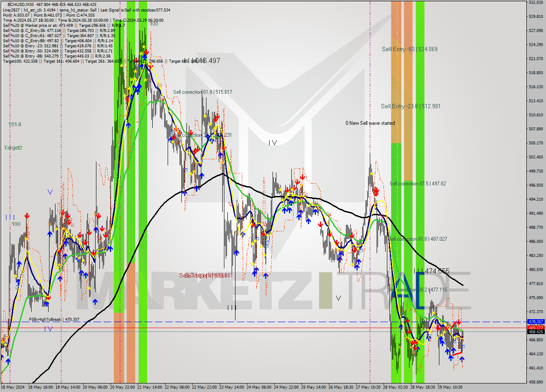Image resolution: width=546 pixels, height=392 pixels.
Task: Click 'Sell %20 @ Entry -50: 524.069' line
Action: (58, 51)
